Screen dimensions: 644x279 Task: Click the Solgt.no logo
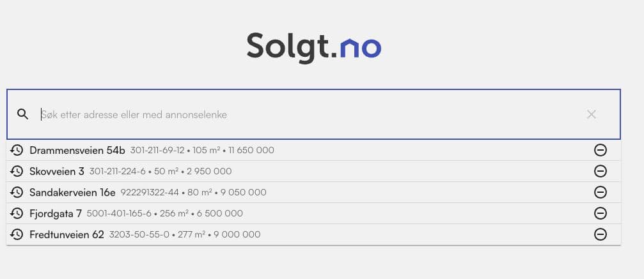314,46
